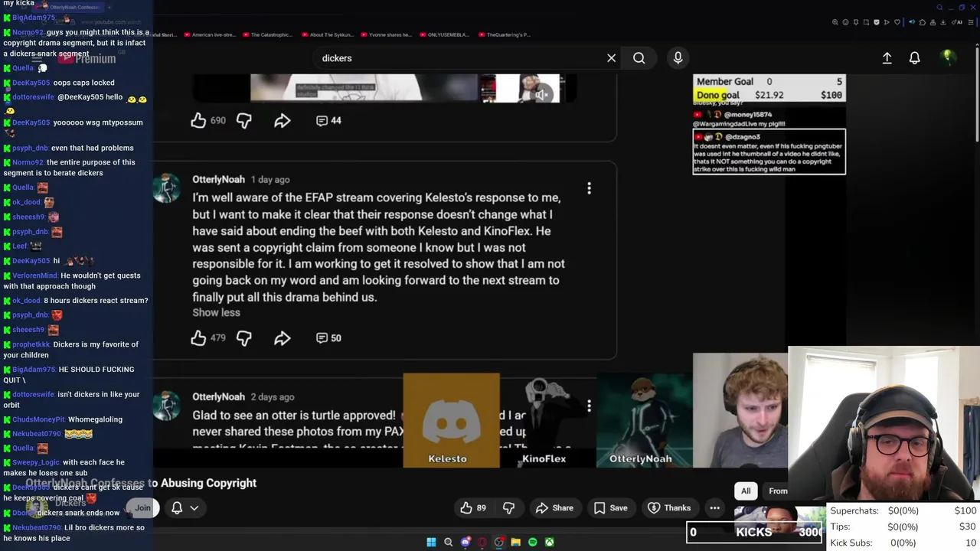Open Windows Start menu
Screen dimensions: 980x551
pos(431,542)
